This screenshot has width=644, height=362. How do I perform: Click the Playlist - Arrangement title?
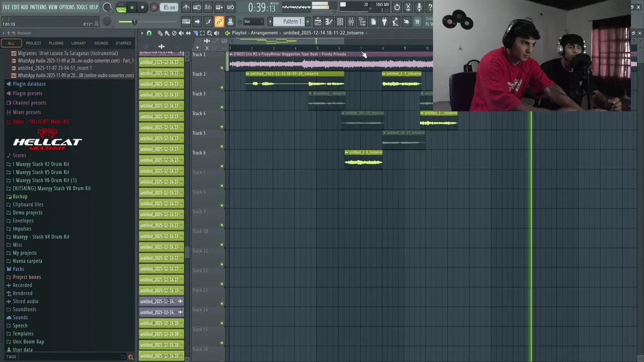[x=255, y=33]
